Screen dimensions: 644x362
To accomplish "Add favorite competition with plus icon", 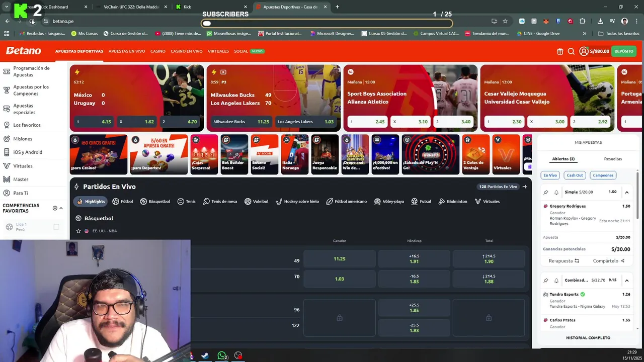I will coord(55,208).
